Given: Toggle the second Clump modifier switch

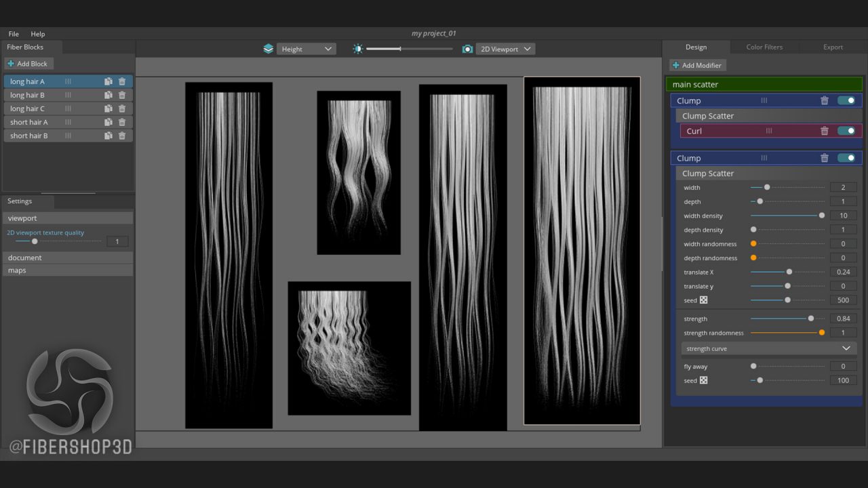Looking at the screenshot, I should (846, 158).
